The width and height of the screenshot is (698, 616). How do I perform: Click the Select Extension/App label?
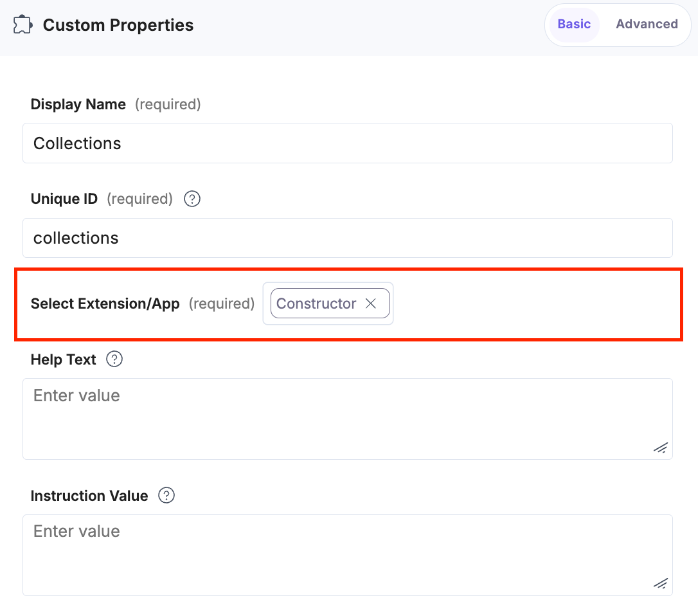(105, 303)
